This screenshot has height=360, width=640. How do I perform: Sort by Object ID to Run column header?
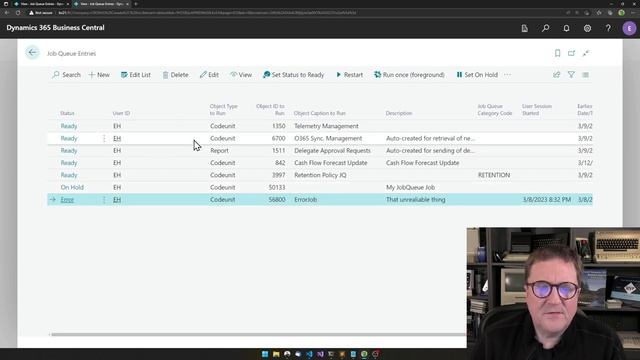coord(270,109)
